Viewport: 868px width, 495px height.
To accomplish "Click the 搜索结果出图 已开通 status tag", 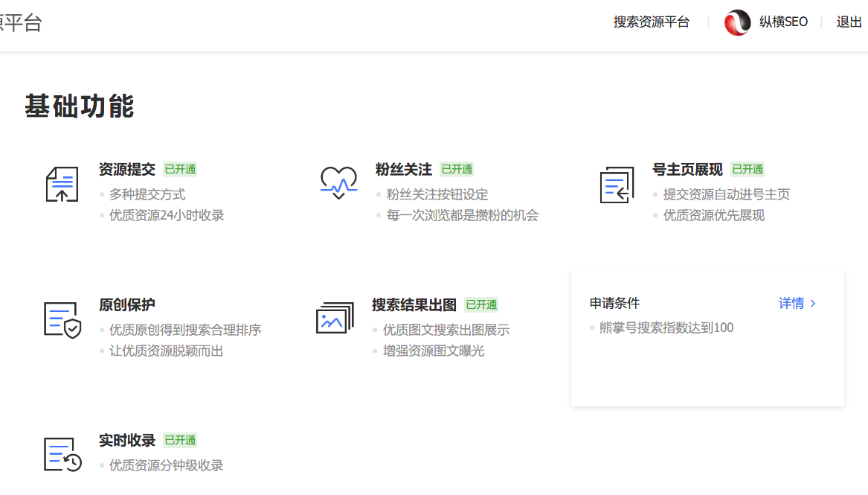I will pyautogui.click(x=481, y=304).
